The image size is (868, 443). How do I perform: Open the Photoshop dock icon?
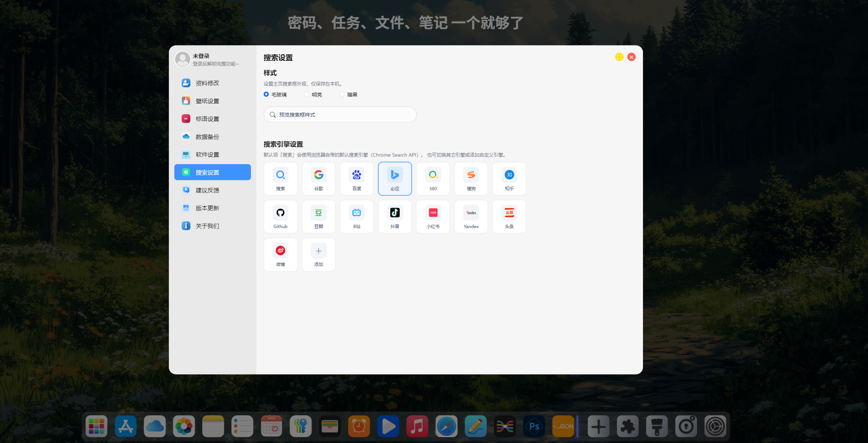click(534, 426)
